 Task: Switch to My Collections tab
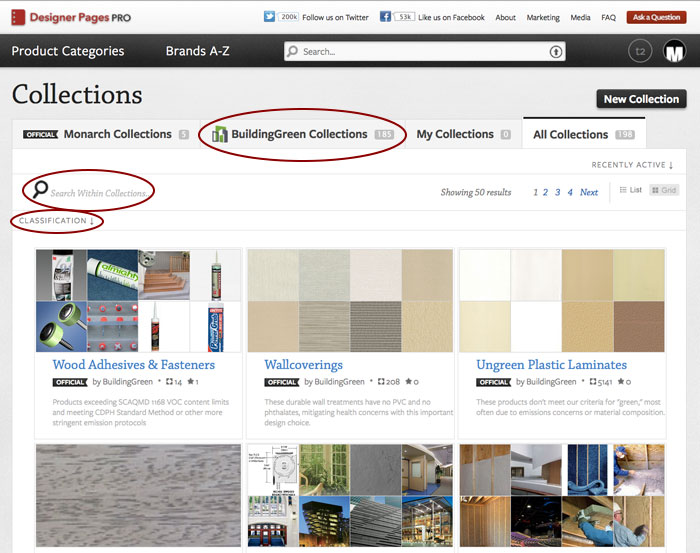(463, 134)
